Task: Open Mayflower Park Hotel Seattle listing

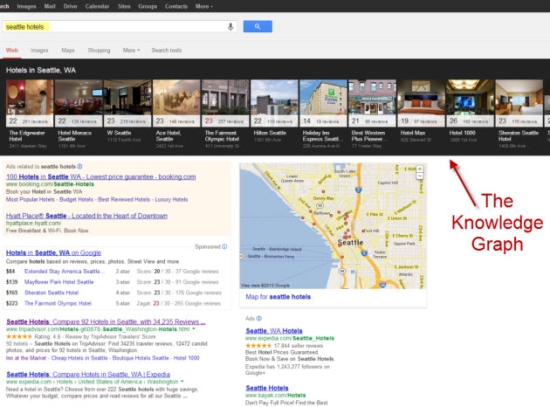Action: coord(59,282)
